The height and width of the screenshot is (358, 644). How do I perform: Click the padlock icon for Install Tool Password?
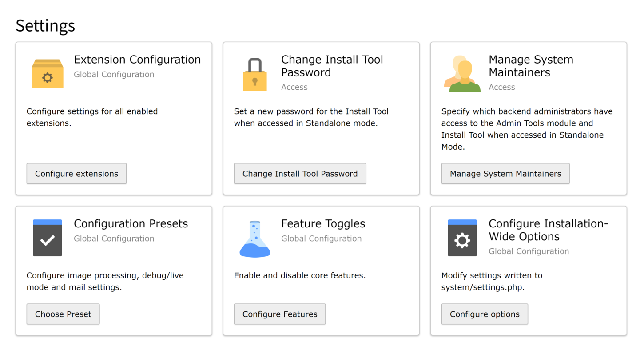click(255, 75)
